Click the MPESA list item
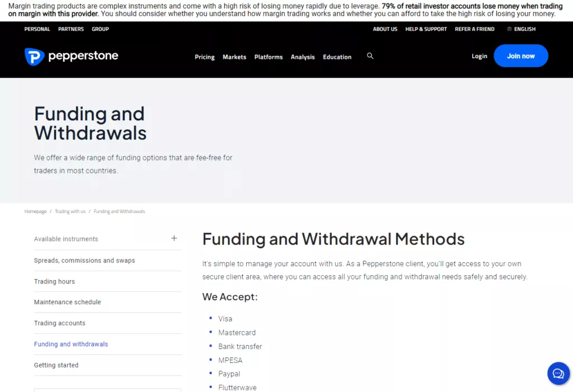573x392 pixels. tap(230, 360)
